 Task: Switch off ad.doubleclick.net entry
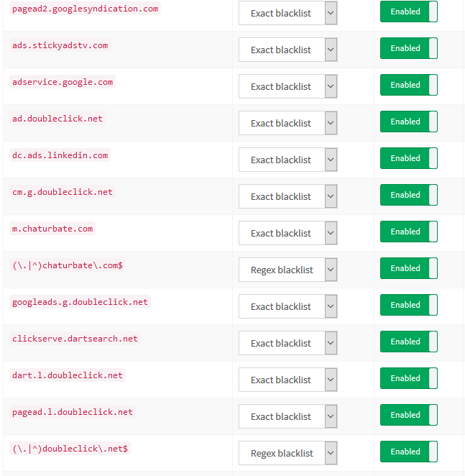408,122
